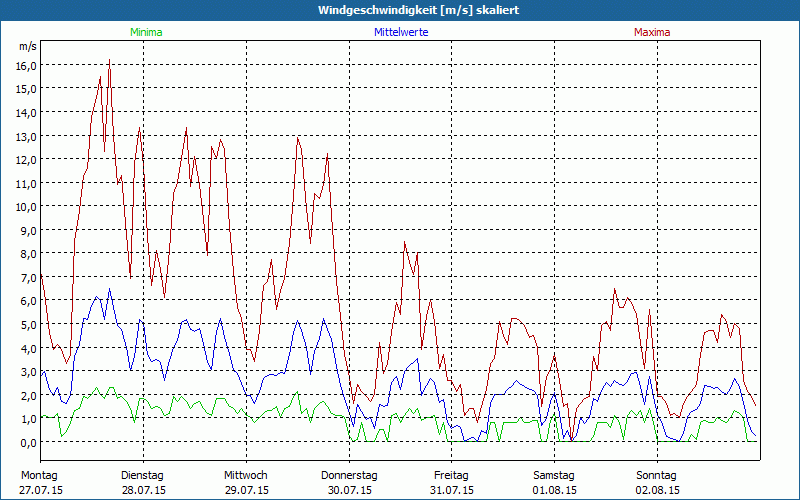This screenshot has width=800, height=500.
Task: Select the Dienstag 28.07.15 axis label
Action: point(143,483)
